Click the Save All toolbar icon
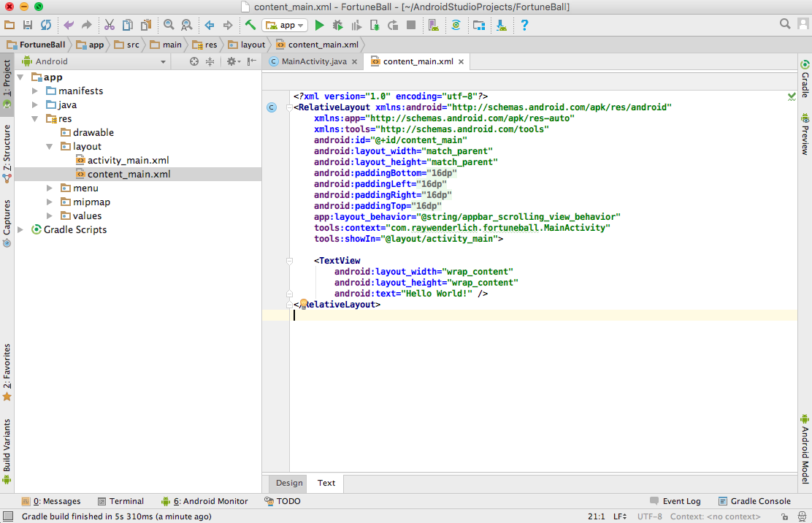812x523 pixels. [x=28, y=25]
